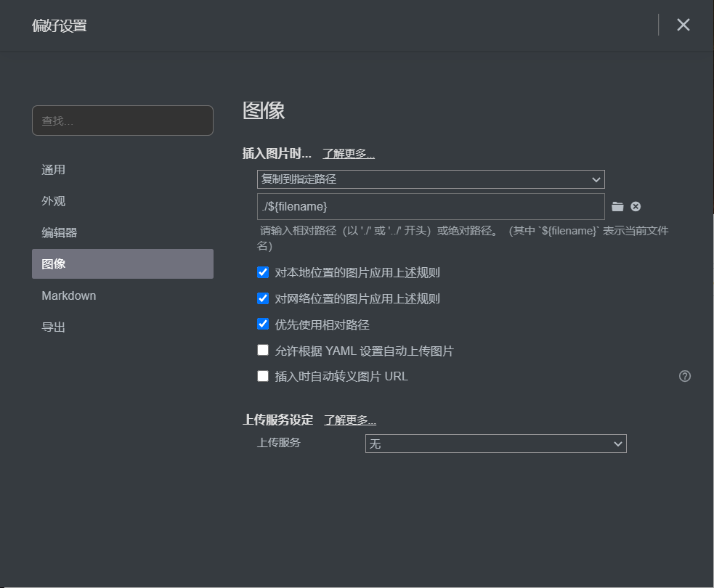Enable 对本地位置的图片应用上述规则 checkbox
Viewport: 714px width, 588px height.
[x=263, y=272]
